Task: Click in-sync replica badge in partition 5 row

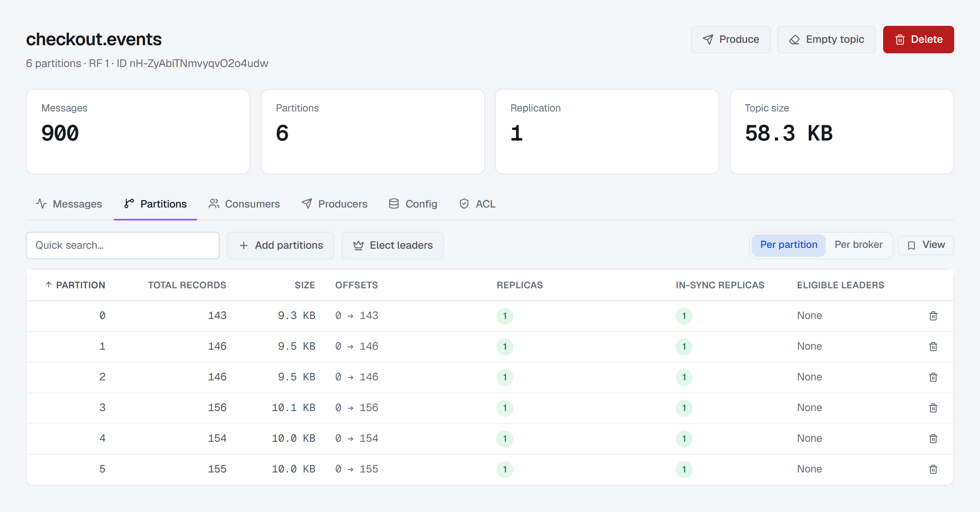Action: click(x=684, y=469)
